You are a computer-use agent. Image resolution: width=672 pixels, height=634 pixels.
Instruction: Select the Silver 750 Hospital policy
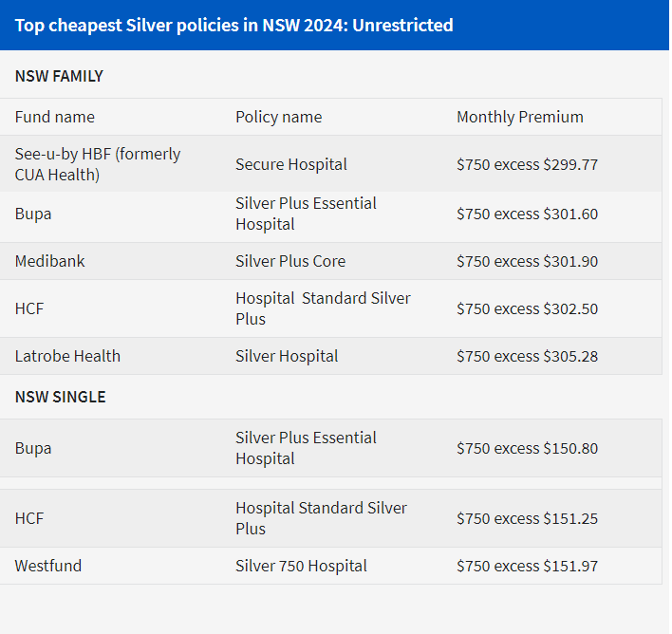(x=301, y=566)
